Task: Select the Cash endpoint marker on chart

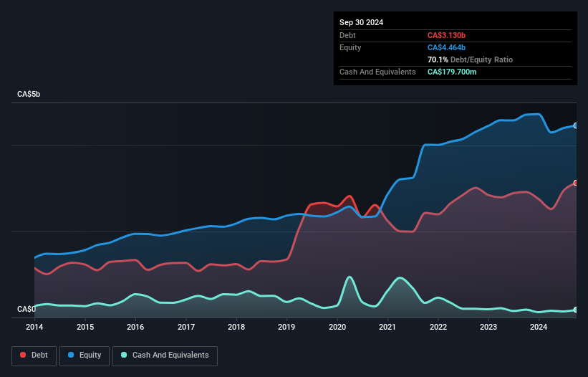Action: [576, 310]
